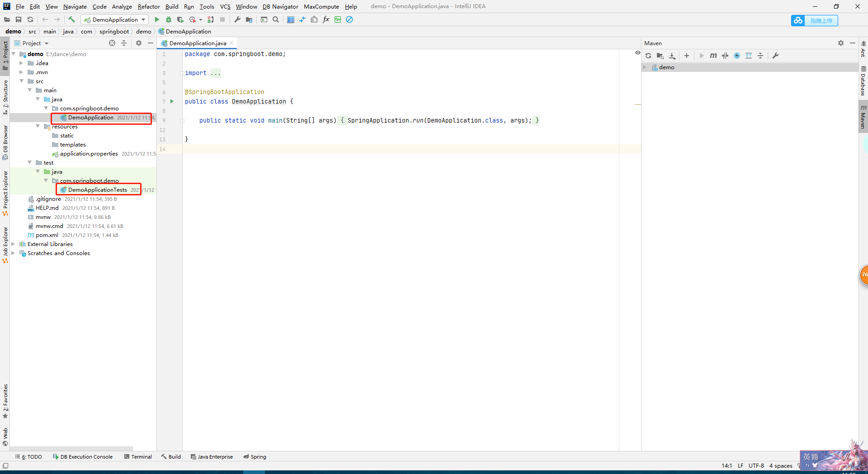The height and width of the screenshot is (474, 868).
Task: Run with Coverage icon in toolbar
Action: pos(180,19)
